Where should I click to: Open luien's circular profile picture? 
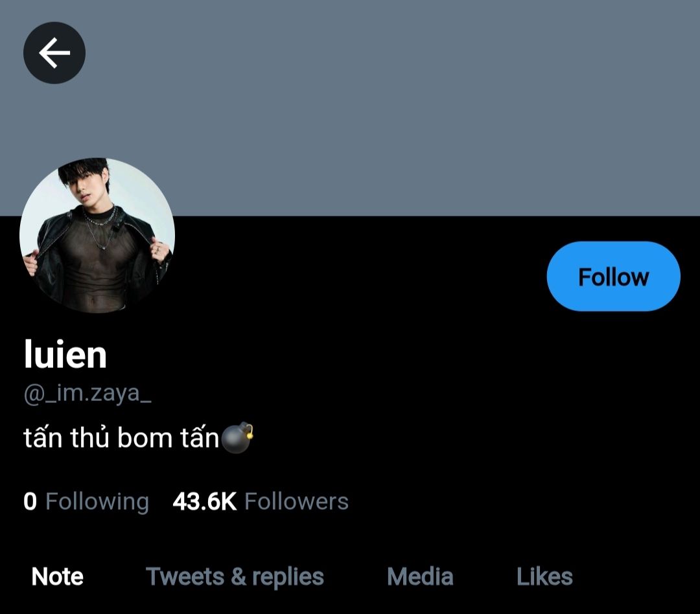[97, 236]
